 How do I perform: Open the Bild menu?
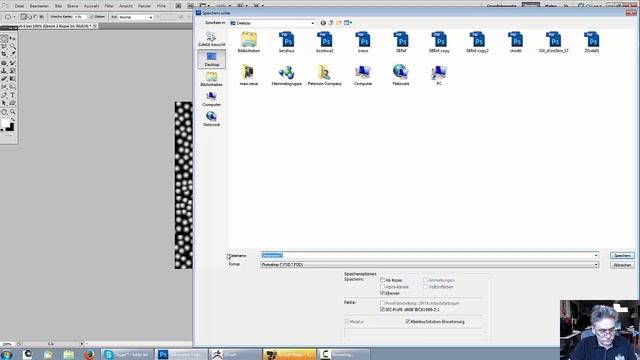(58, 6)
